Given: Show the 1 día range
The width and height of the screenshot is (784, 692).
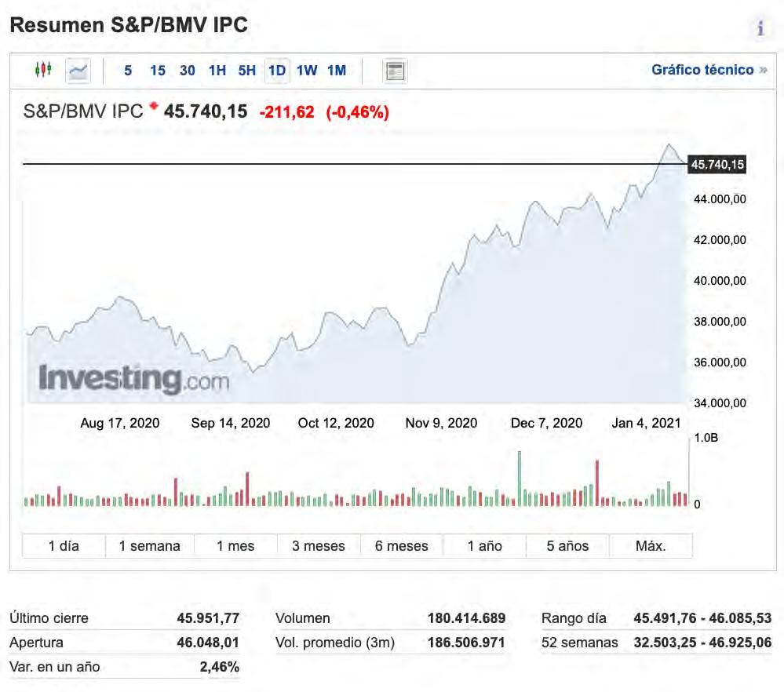Looking at the screenshot, I should click(x=64, y=546).
